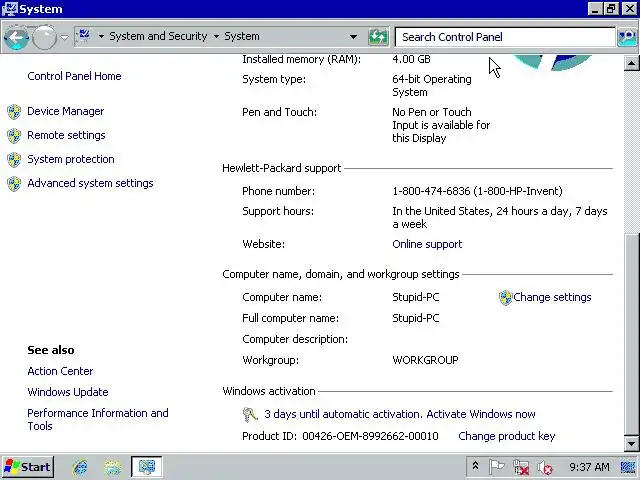The height and width of the screenshot is (480, 640).
Task: Open the Start menu
Action: [28, 467]
